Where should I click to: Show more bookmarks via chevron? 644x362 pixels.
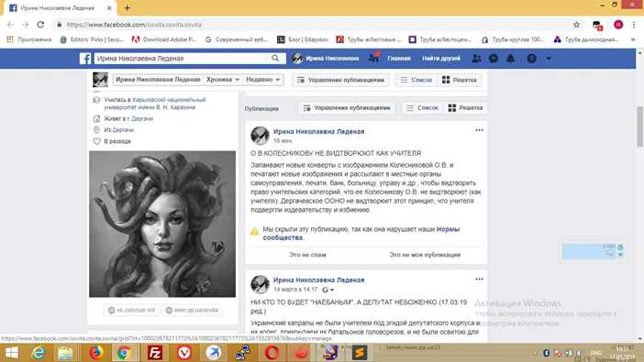tap(633, 39)
